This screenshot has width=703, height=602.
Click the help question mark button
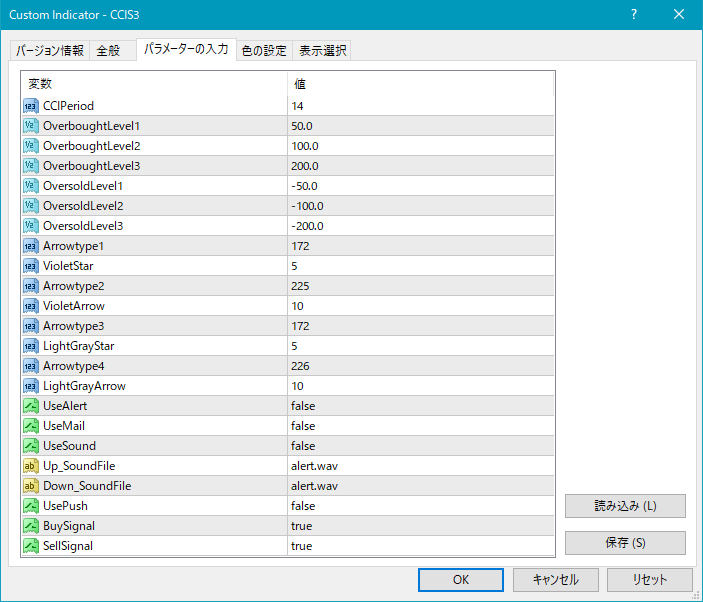click(x=634, y=14)
